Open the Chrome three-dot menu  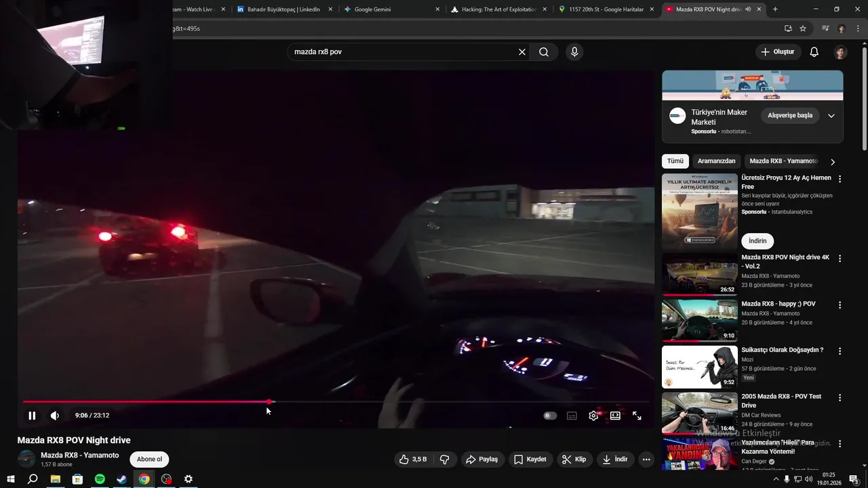[858, 28]
